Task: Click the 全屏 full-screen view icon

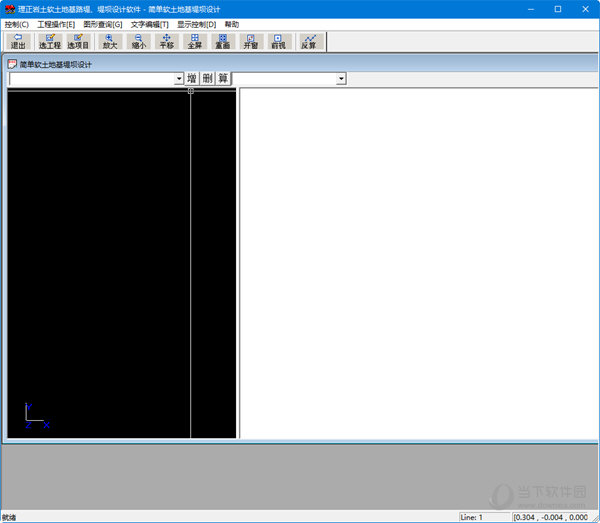Action: pos(194,41)
